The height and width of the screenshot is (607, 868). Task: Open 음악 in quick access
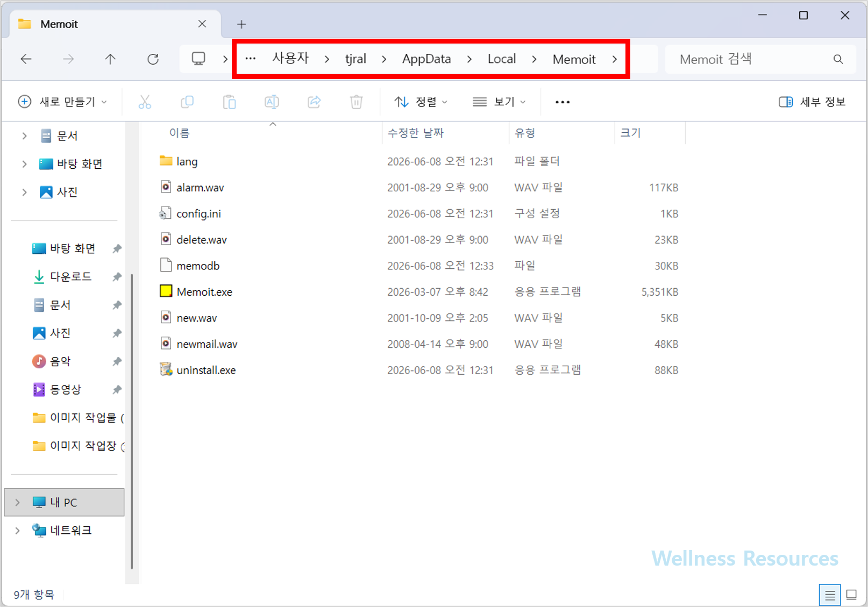pyautogui.click(x=60, y=361)
